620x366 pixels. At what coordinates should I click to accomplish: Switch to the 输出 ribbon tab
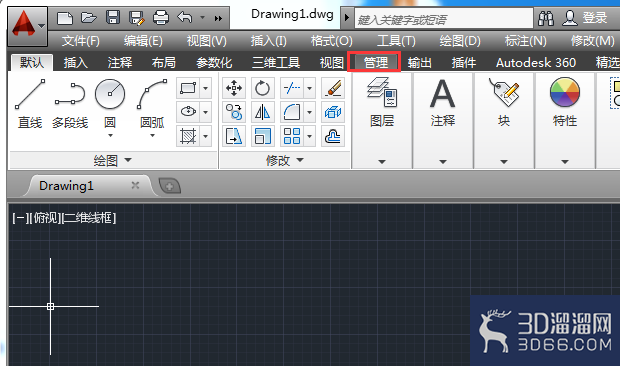click(419, 62)
